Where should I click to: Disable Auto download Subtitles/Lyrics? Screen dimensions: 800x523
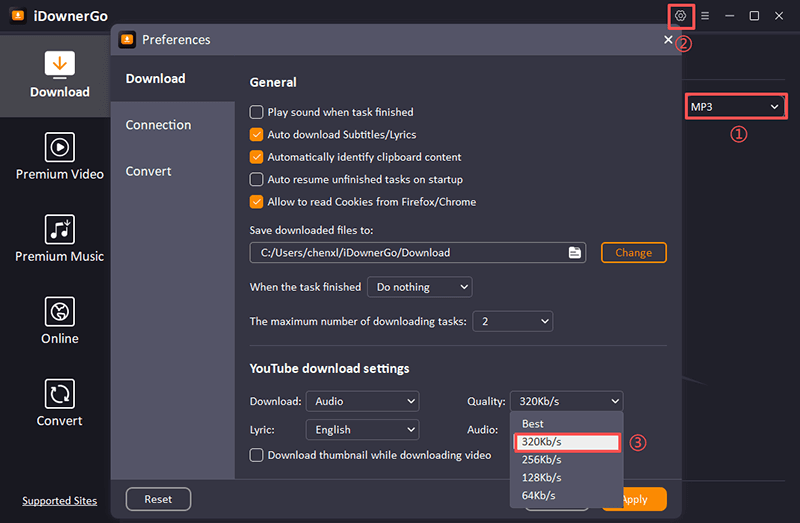click(257, 134)
